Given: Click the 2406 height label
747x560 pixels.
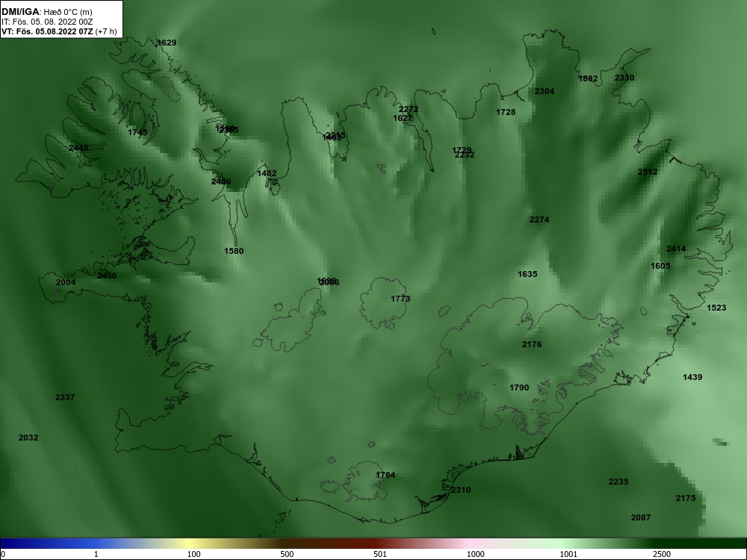Looking at the screenshot, I should pyautogui.click(x=221, y=181).
